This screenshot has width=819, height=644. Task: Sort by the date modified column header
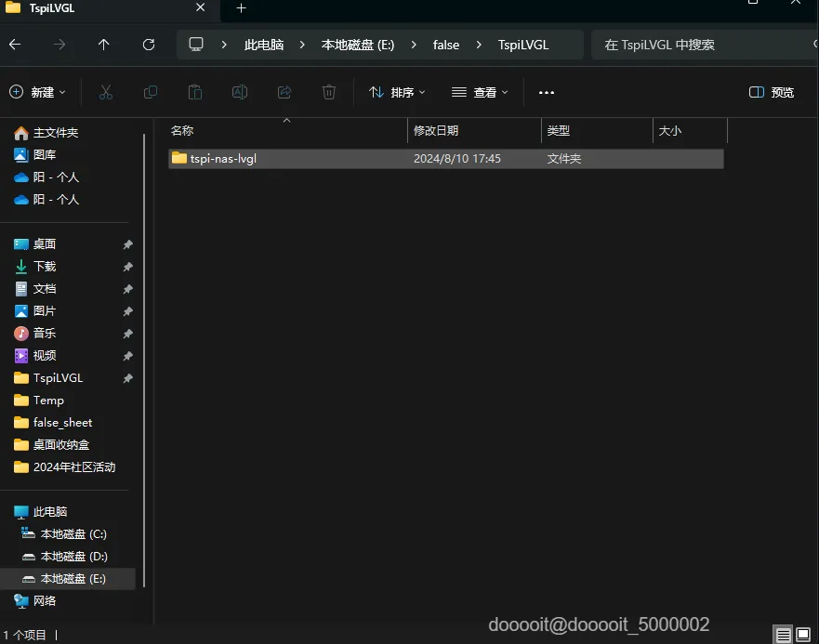click(x=436, y=131)
